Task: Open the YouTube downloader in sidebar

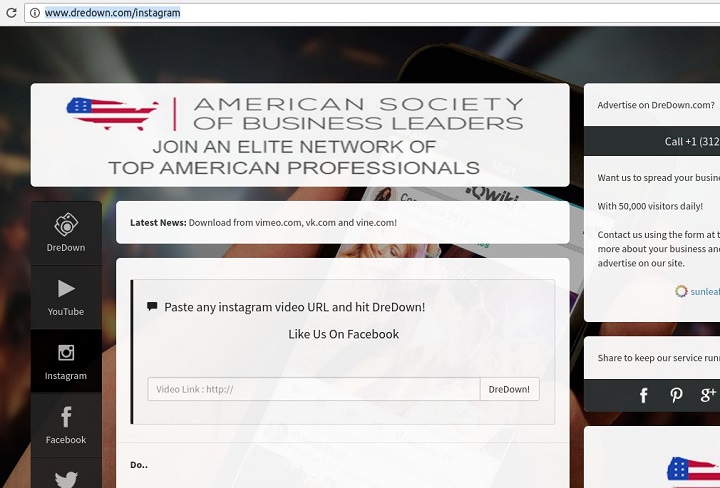Action: point(66,297)
